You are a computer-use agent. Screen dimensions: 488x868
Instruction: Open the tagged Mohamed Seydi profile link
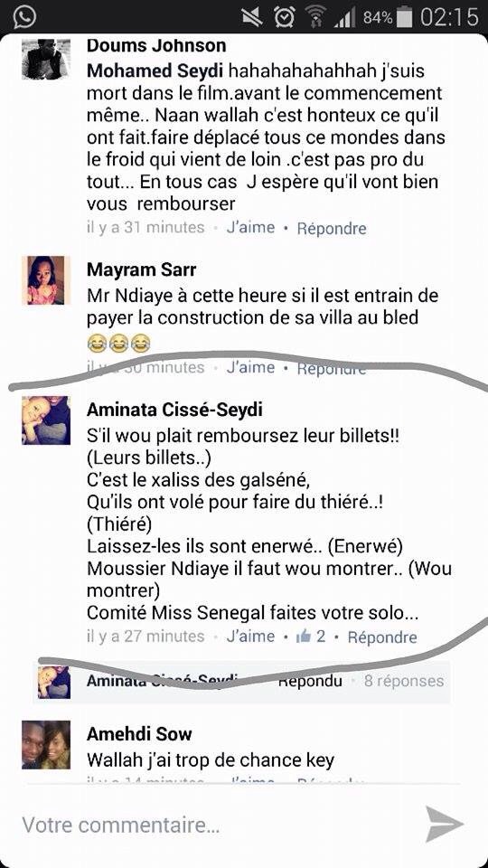[155, 71]
